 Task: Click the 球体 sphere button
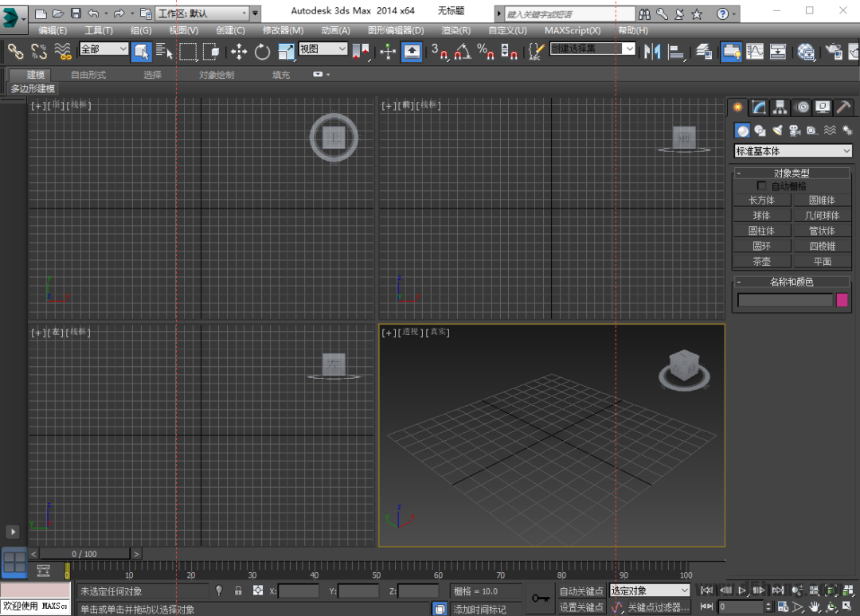(762, 216)
